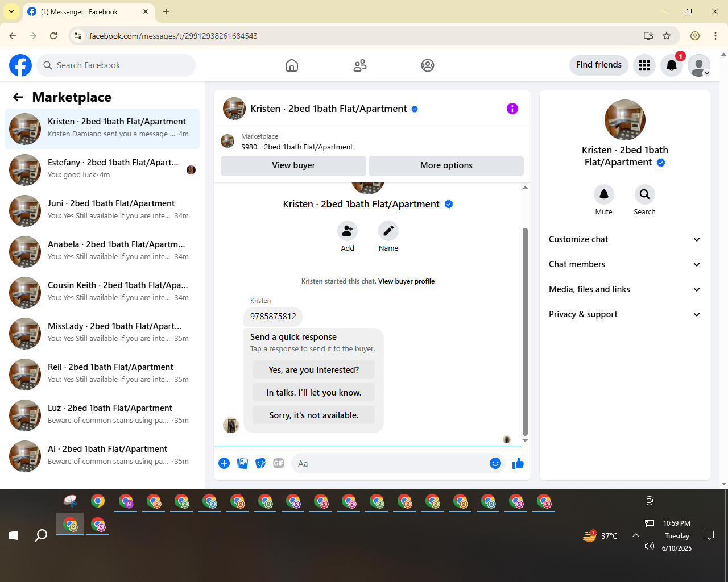Open the Snipping Tool taskbar icon
The width and height of the screenshot is (728, 582).
71,501
